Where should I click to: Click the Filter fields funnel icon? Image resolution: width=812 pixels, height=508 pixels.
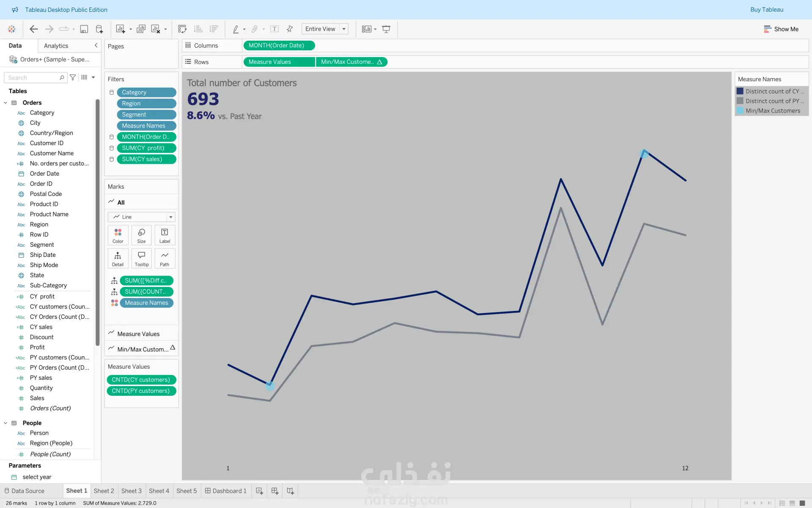click(73, 77)
